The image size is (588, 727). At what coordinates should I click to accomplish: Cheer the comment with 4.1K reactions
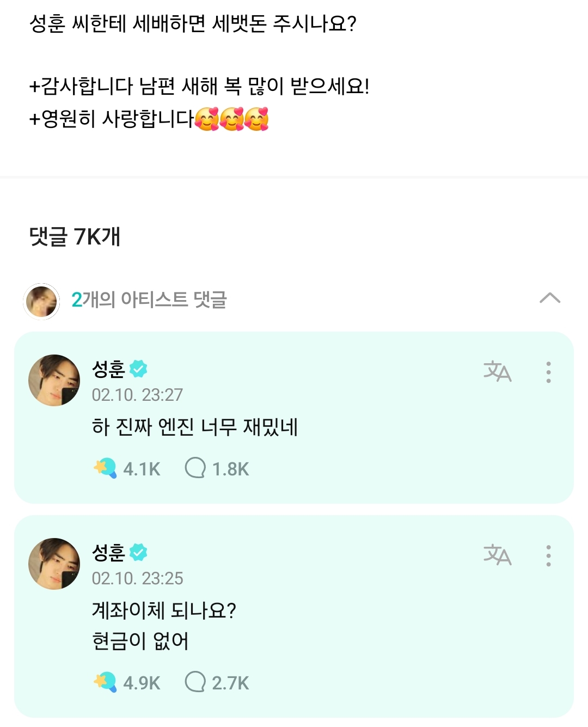coord(105,468)
